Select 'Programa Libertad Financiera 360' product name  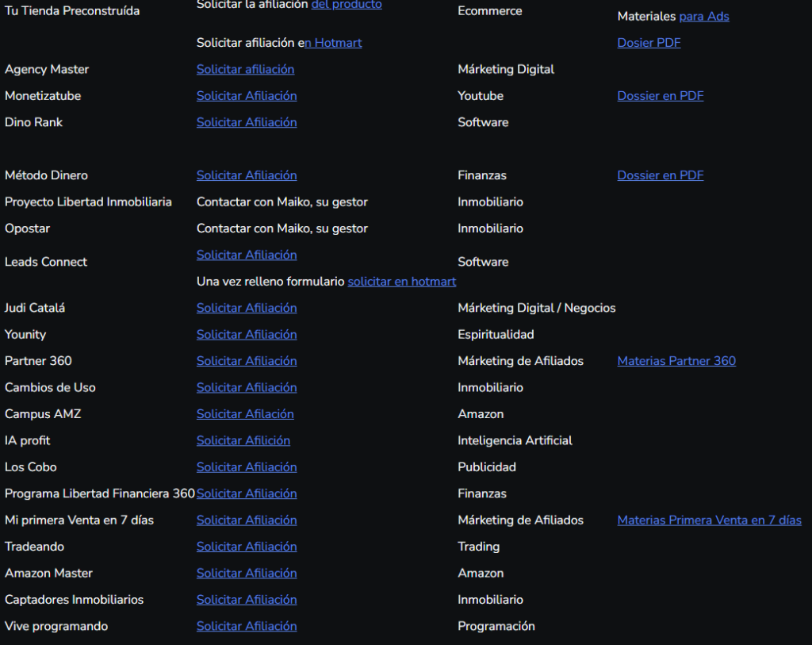point(99,493)
